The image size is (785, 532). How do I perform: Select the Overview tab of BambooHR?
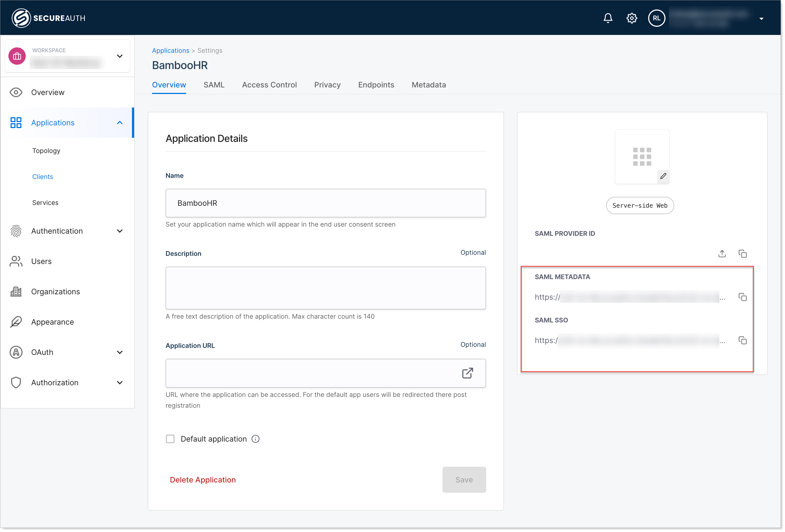pyautogui.click(x=169, y=85)
